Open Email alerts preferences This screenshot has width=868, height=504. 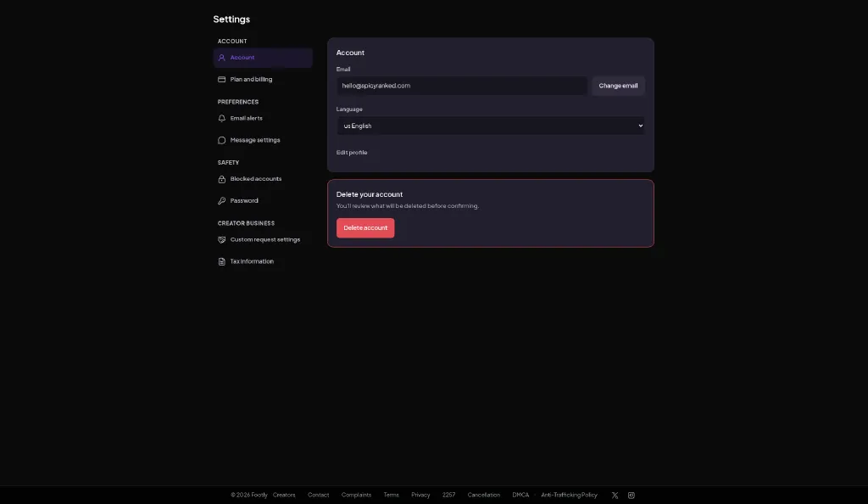[263, 118]
